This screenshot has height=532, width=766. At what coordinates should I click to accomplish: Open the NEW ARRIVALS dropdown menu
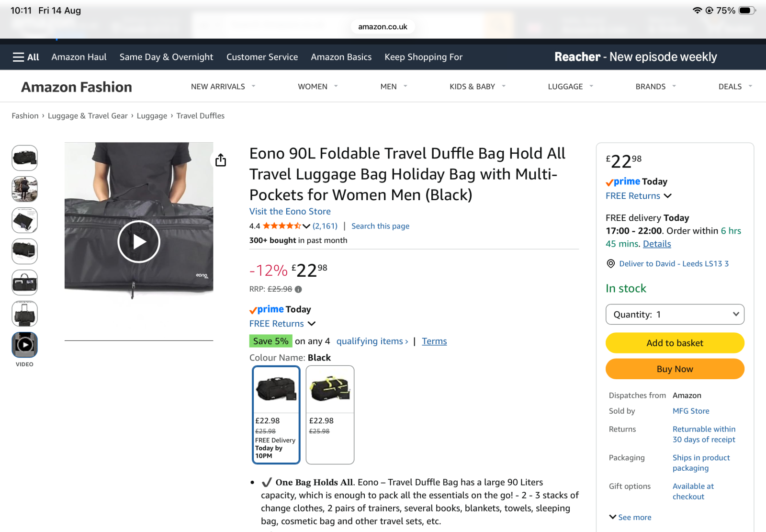tap(223, 87)
